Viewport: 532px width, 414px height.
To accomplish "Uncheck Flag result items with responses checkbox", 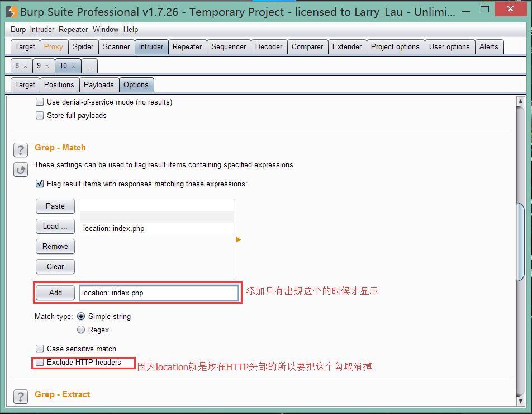I will (x=40, y=184).
